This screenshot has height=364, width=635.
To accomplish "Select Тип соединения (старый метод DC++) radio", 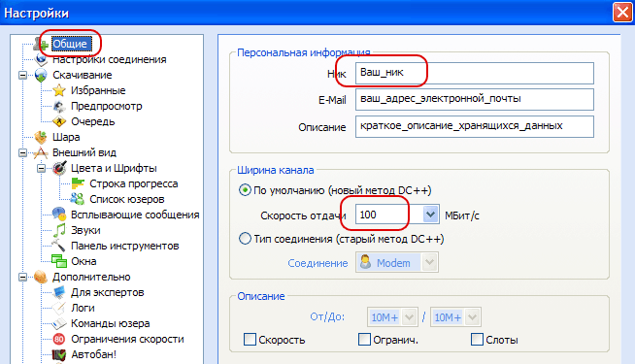I will click(245, 239).
